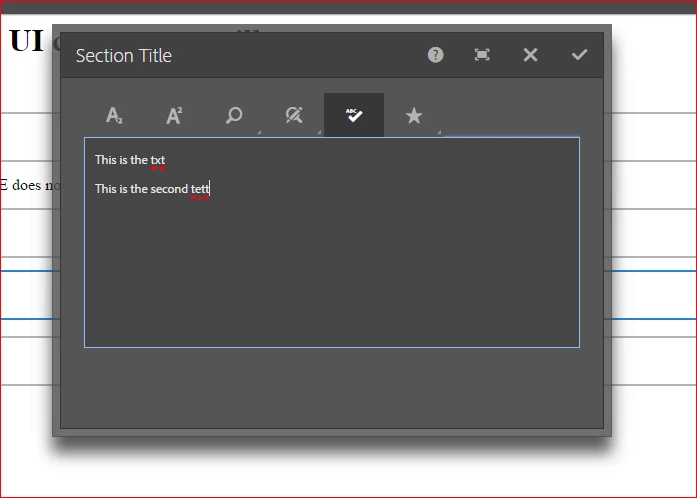This screenshot has height=498, width=697.
Task: Click the line "This is the second"
Action: coord(141,189)
